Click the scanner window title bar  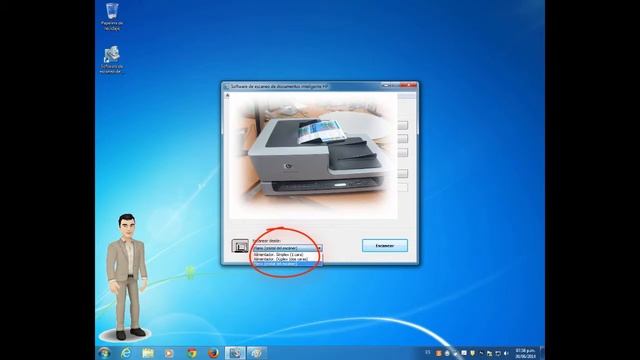(302, 87)
